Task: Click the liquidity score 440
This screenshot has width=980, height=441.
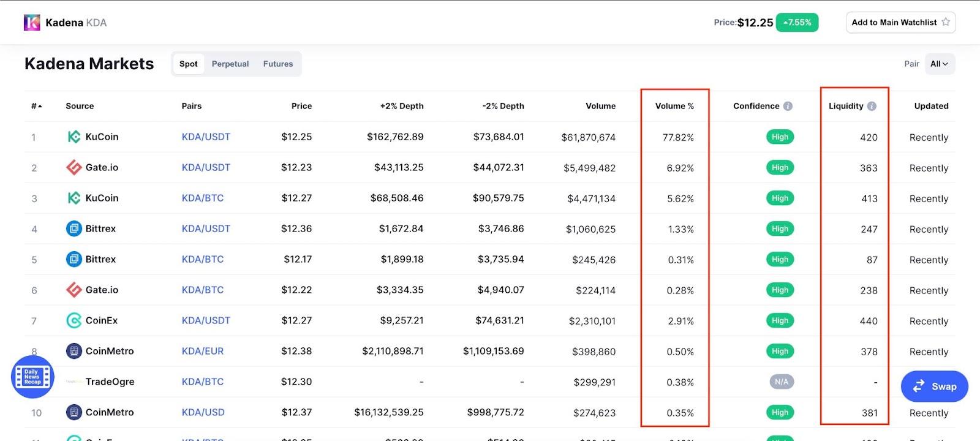Action: click(x=869, y=321)
